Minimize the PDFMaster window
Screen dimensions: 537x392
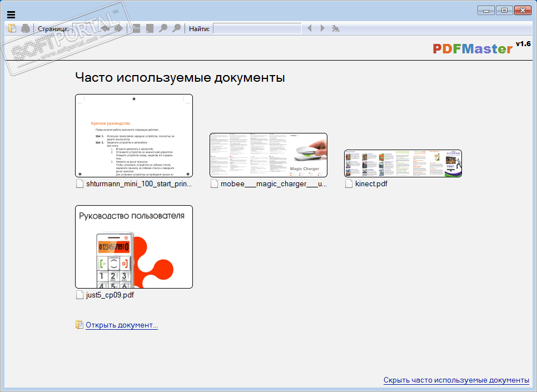486,10
